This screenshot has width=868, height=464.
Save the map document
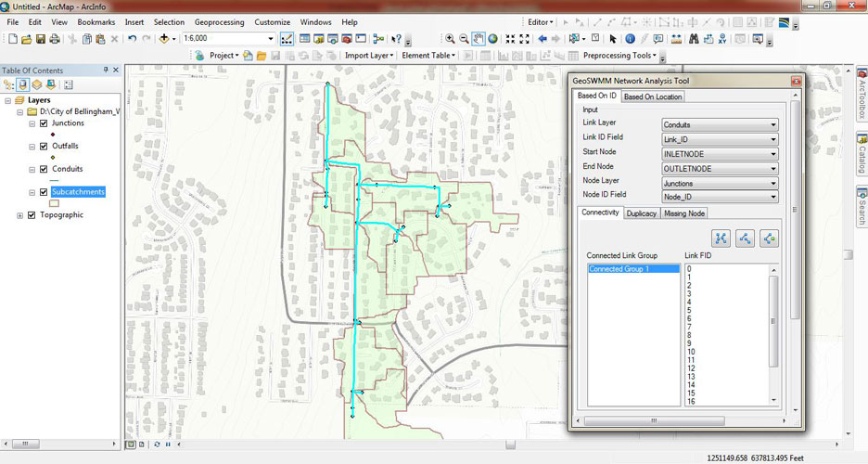[x=41, y=39]
